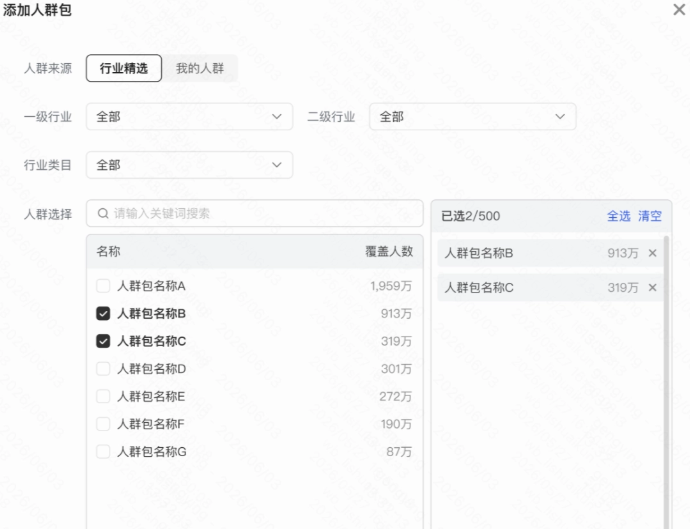This screenshot has width=690, height=529.
Task: Click the 87万 coverage value
Action: coord(399,452)
